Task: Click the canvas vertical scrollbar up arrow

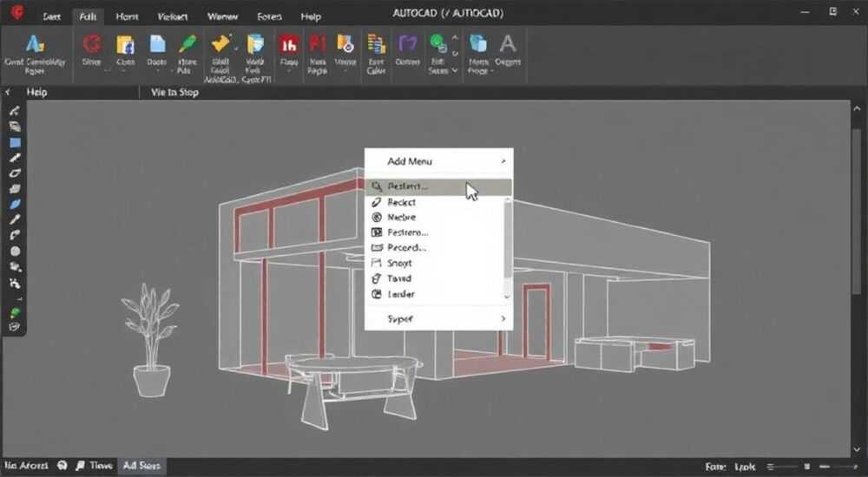Action: [857, 108]
